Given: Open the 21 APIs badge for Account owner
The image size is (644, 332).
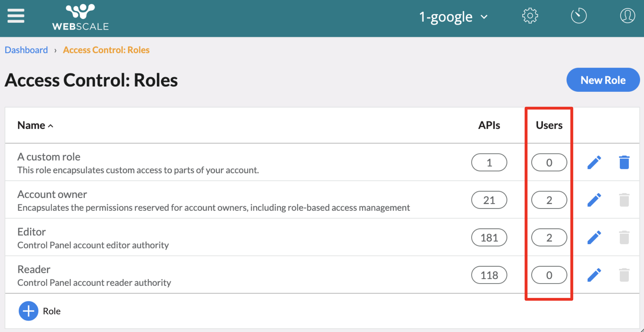Looking at the screenshot, I should point(489,200).
